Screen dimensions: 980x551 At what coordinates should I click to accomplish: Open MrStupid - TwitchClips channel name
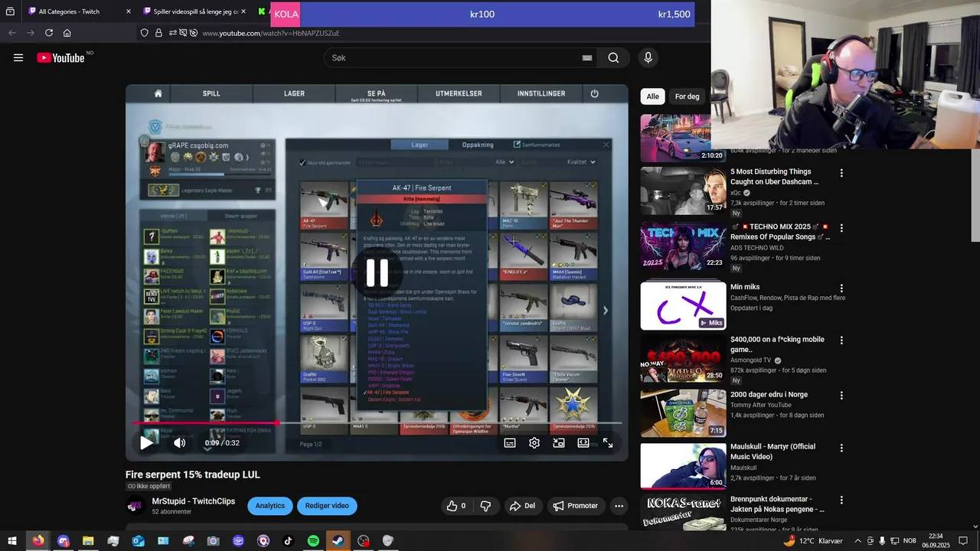coord(194,501)
